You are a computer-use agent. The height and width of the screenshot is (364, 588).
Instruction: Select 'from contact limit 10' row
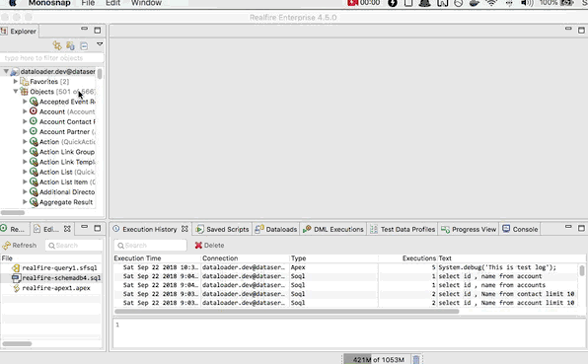(345, 294)
